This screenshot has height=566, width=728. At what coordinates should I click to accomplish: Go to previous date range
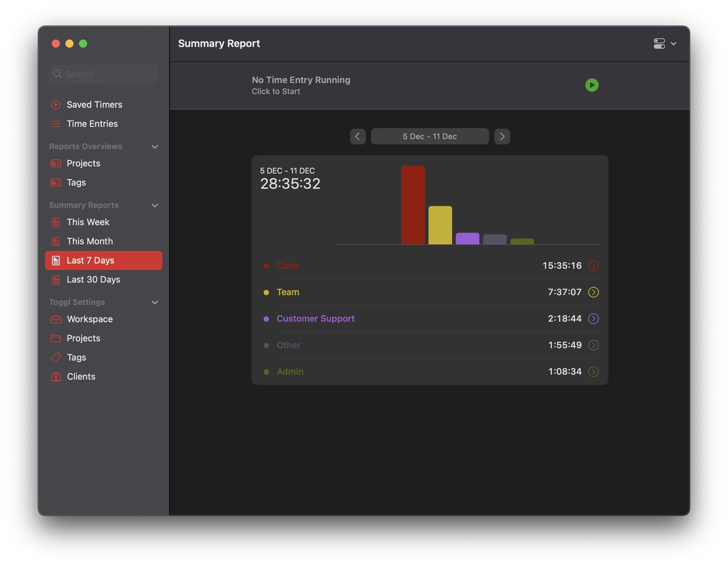(x=358, y=137)
